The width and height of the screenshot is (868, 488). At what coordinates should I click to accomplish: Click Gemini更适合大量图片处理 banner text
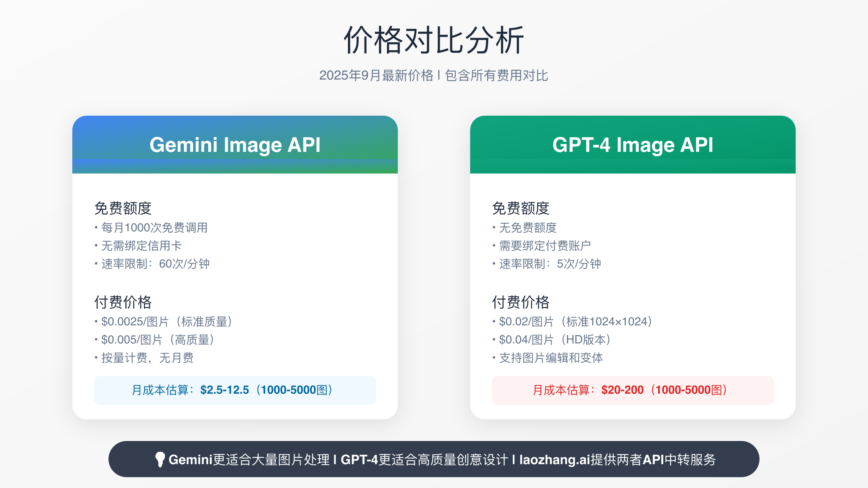[249, 460]
